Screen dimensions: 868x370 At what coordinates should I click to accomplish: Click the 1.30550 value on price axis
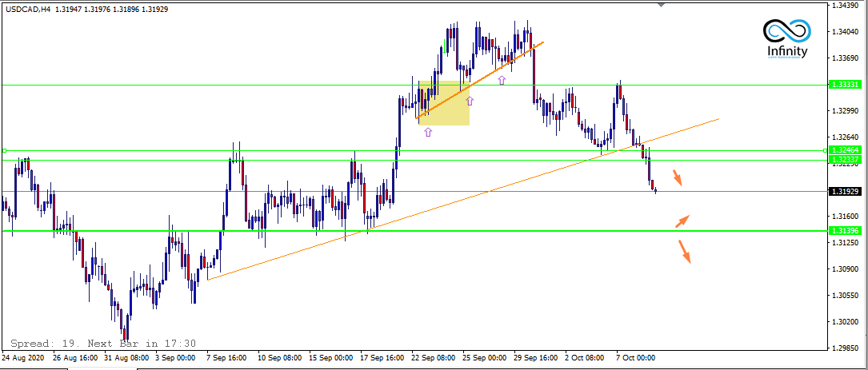[x=845, y=296]
